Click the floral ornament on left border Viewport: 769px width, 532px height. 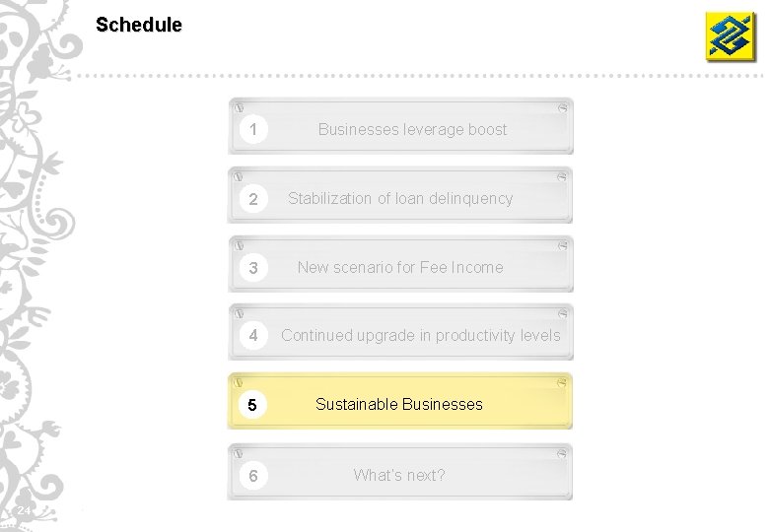pos(39,266)
